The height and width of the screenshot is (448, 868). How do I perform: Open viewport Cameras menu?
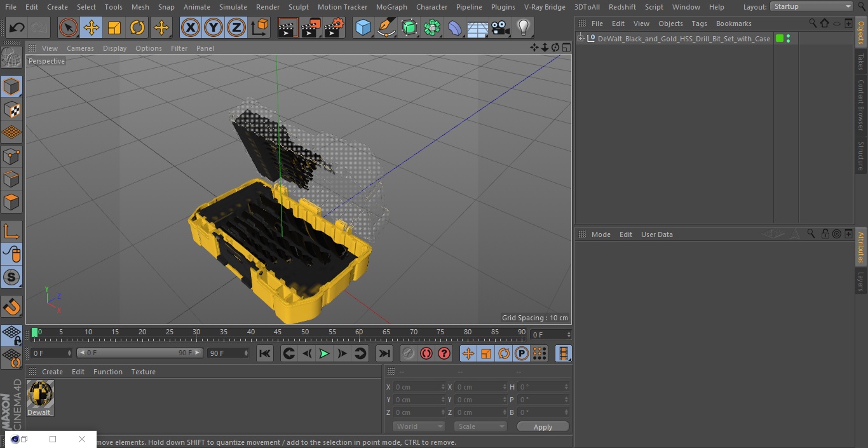pyautogui.click(x=80, y=48)
